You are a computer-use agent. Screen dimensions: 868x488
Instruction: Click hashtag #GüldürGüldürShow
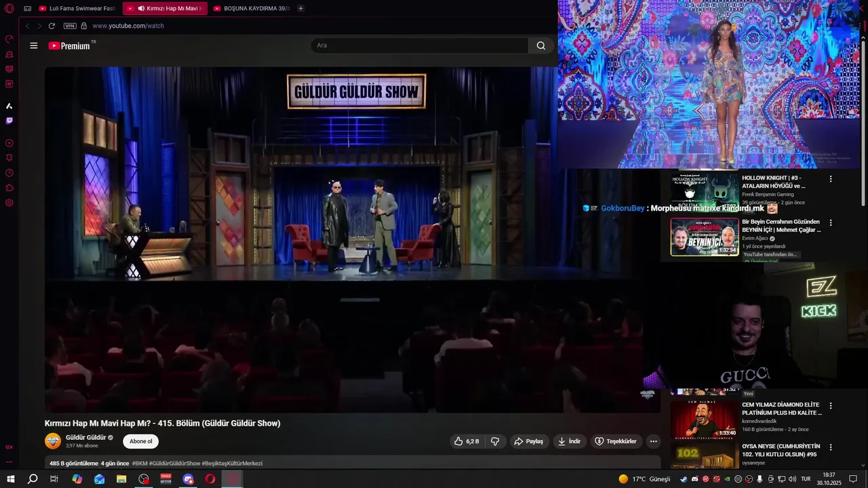[x=174, y=464]
